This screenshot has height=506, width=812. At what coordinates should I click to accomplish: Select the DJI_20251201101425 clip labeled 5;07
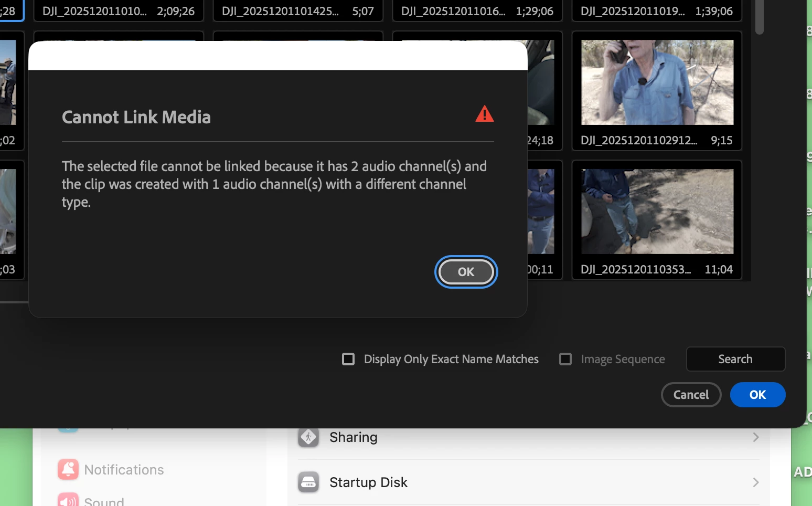point(298,10)
